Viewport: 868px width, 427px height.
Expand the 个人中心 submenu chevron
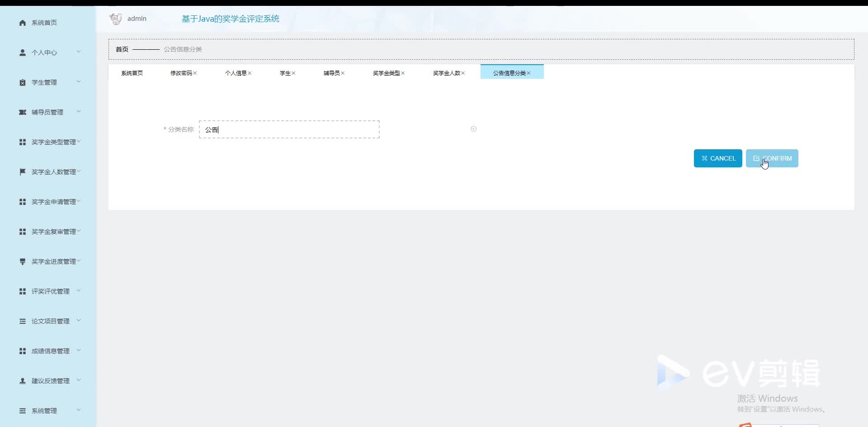tap(79, 51)
